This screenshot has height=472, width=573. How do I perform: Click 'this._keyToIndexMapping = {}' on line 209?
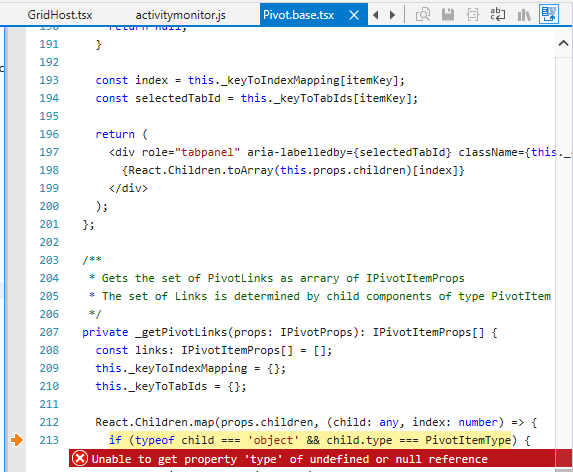click(x=190, y=368)
